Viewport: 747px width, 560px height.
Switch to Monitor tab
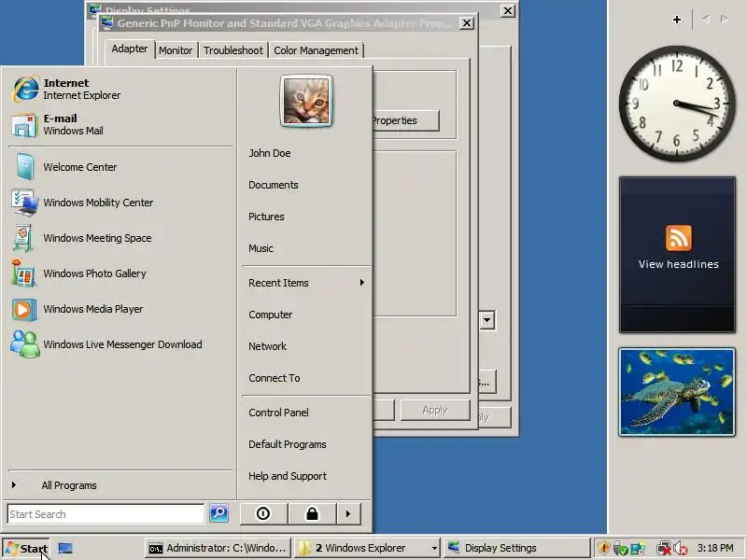(x=176, y=50)
